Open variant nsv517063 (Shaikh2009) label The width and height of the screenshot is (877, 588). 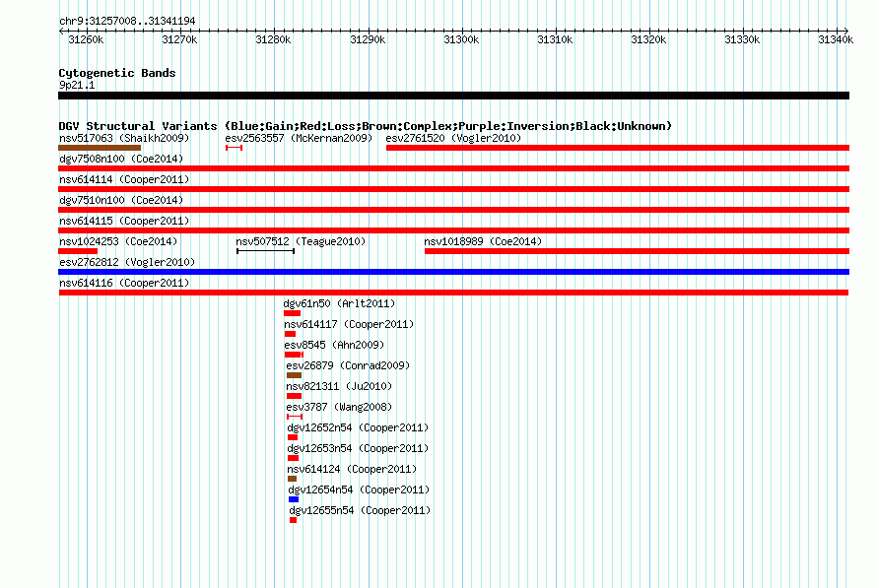[124, 138]
